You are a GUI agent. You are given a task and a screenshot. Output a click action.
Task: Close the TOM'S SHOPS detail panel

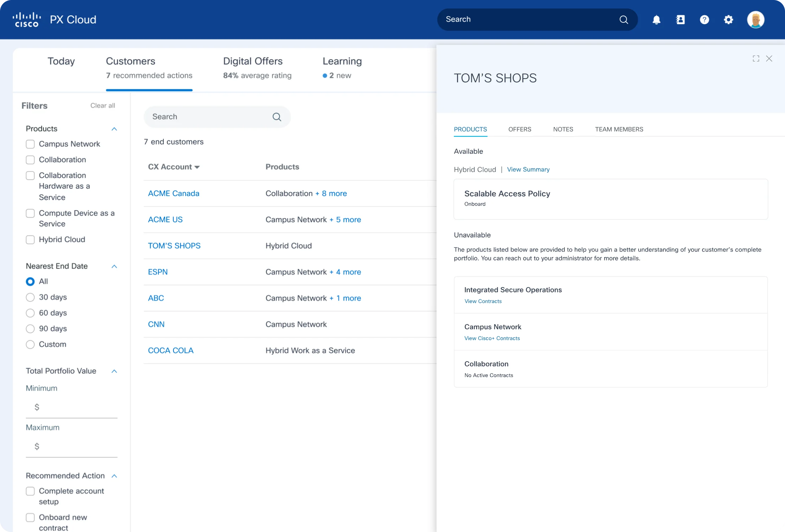tap(769, 58)
